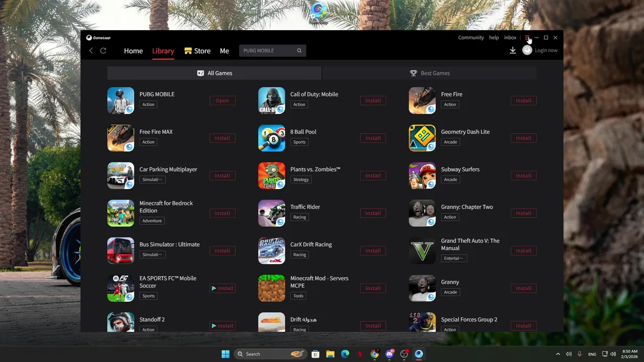Install Standoff 2
This screenshot has width=644, height=362.
point(222,326)
